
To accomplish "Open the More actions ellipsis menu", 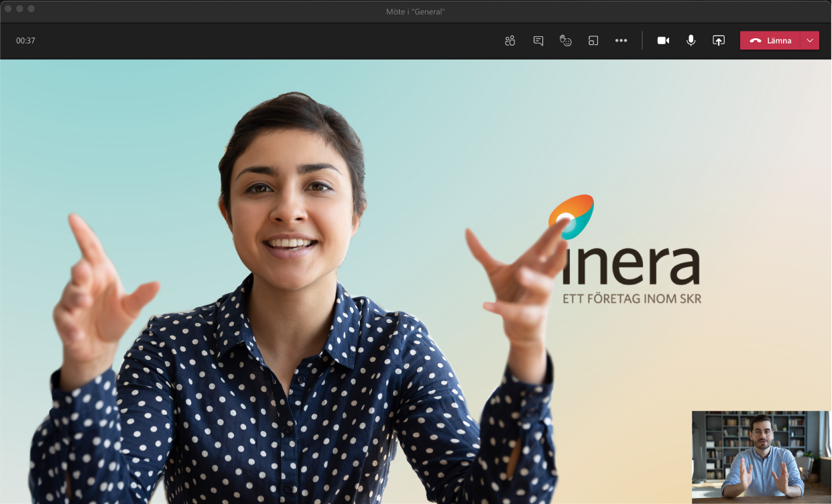I will click(x=621, y=40).
